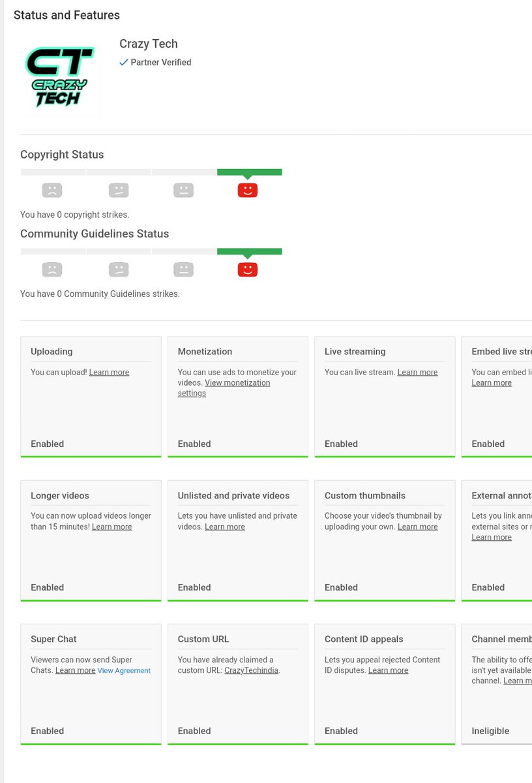This screenshot has width=532, height=783.
Task: Click Enabled status in Custom thumbnails card
Action: pyautogui.click(x=342, y=587)
